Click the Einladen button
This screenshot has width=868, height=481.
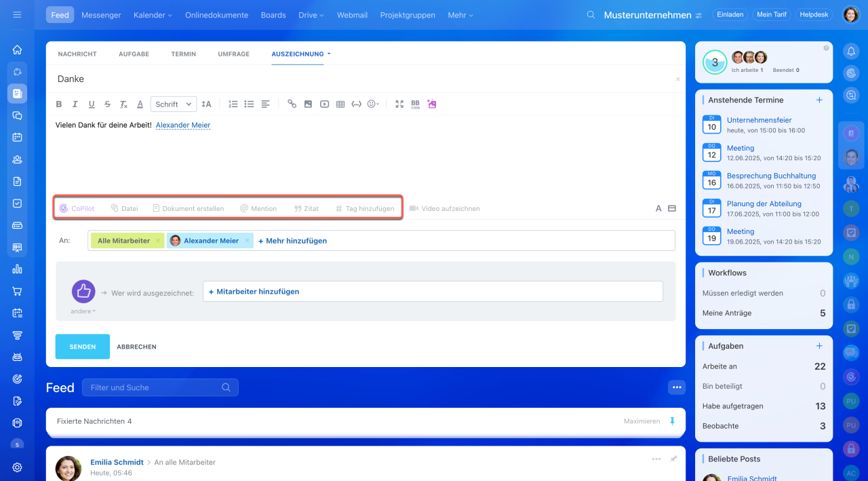[x=730, y=15]
